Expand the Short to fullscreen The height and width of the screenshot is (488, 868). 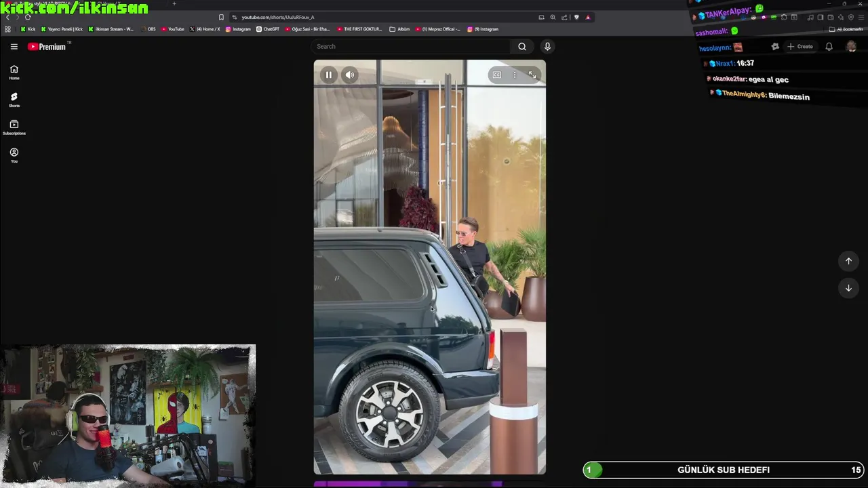[x=532, y=75]
